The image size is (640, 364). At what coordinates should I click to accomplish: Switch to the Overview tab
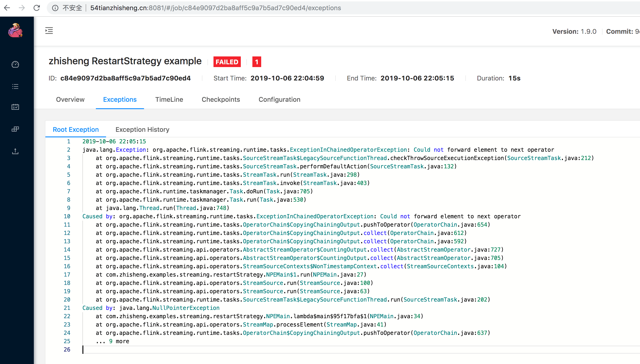(70, 99)
